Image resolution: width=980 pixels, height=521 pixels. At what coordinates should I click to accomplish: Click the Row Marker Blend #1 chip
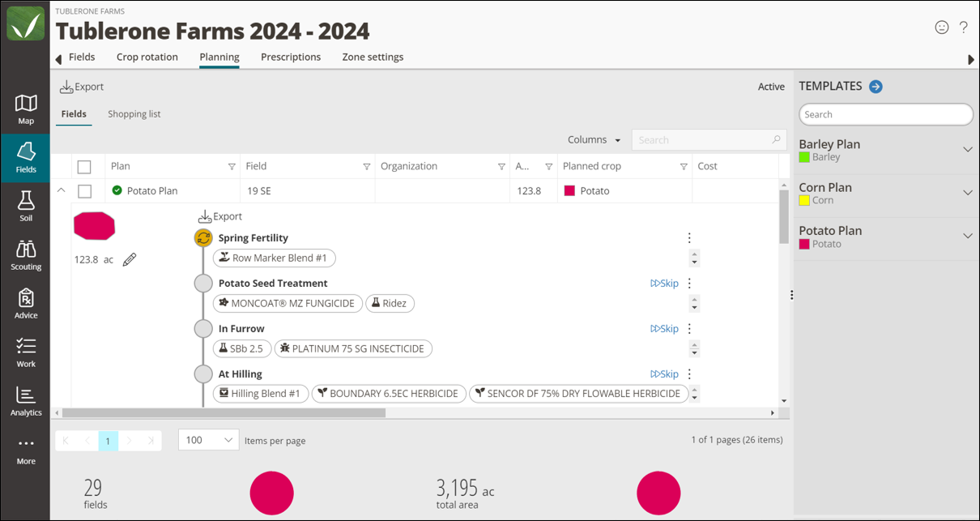click(275, 258)
